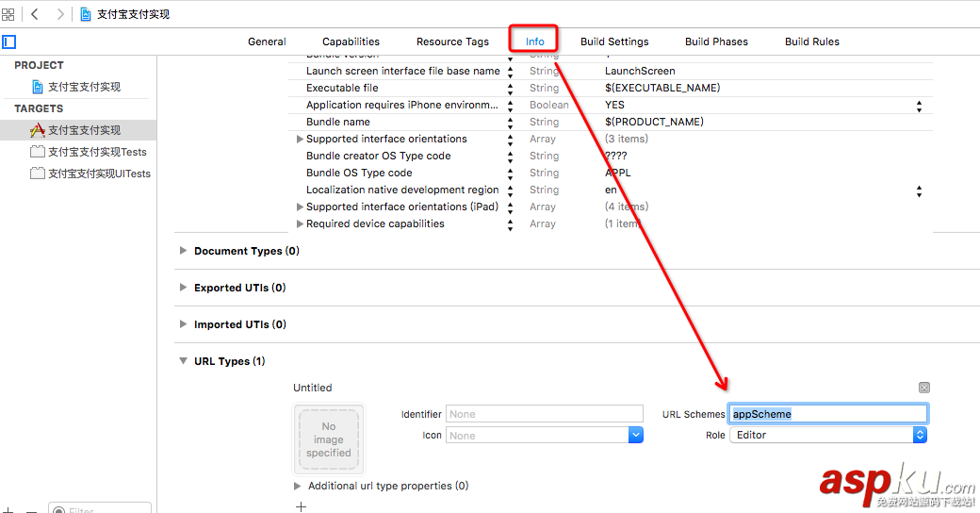Image resolution: width=980 pixels, height=513 pixels.
Task: Collapse the URL Types section
Action: pos(183,361)
